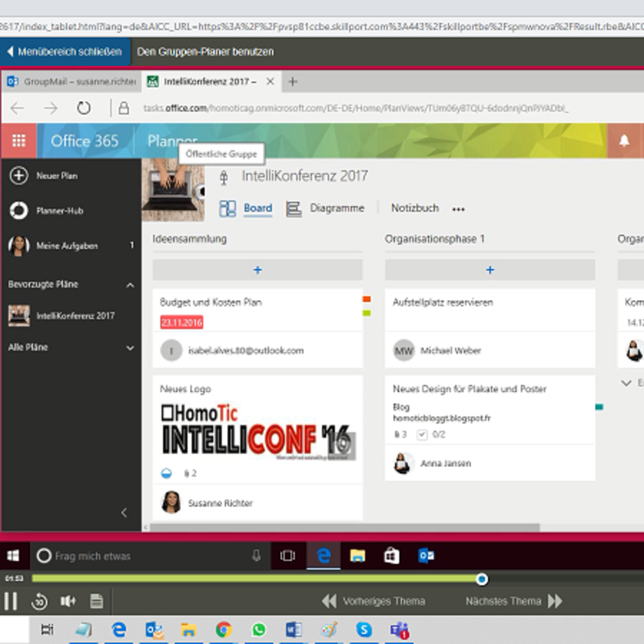
Task: Open Word from the bottom taskbar
Action: [294, 630]
